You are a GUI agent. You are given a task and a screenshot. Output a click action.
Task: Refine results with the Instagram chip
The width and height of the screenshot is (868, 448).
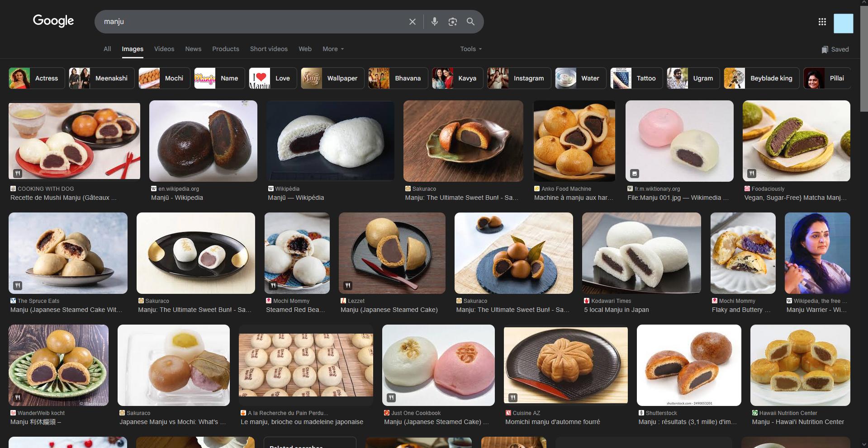519,78
